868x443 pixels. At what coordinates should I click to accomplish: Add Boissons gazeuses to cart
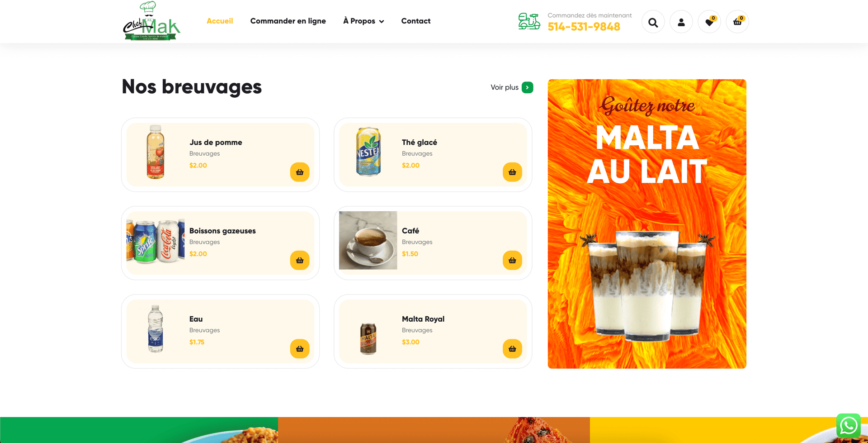pos(300,260)
